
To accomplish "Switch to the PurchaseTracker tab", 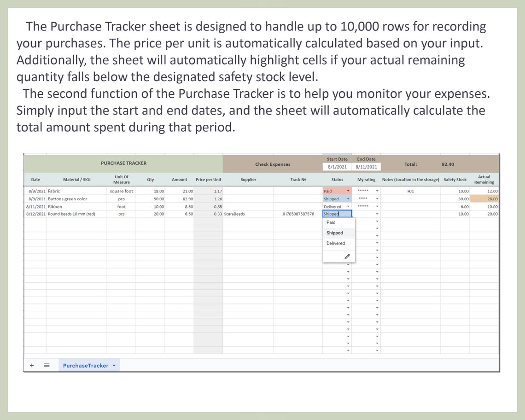I will point(86,365).
